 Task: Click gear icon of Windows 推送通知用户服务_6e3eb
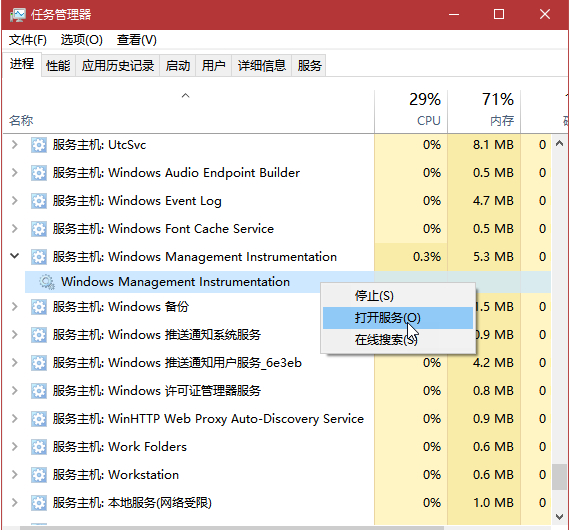(39, 363)
